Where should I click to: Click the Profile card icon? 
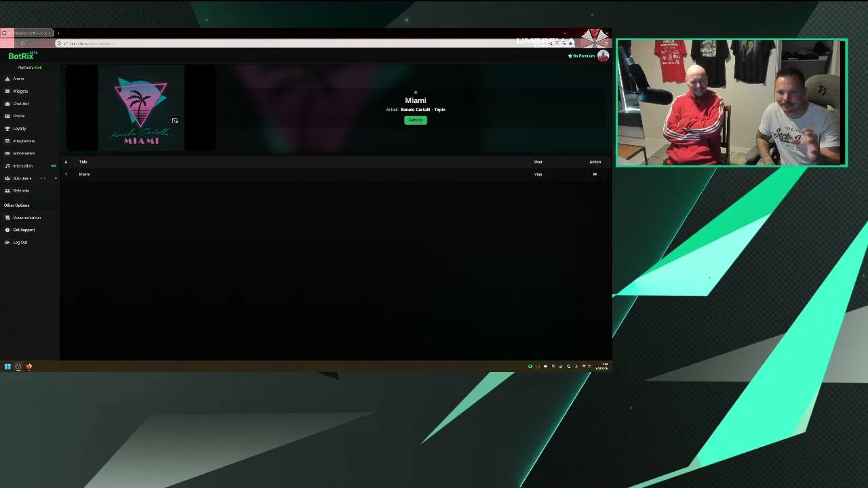tap(7, 116)
